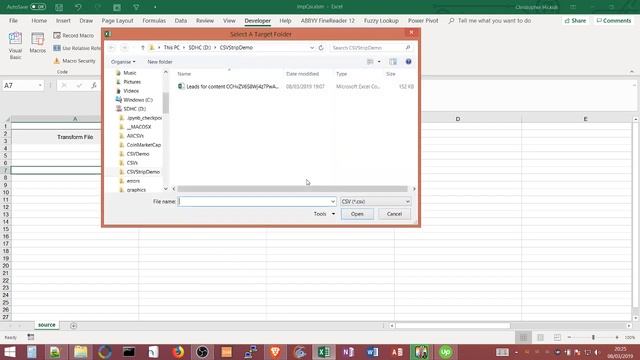
Task: Go back in file dialog
Action: tap(112, 48)
